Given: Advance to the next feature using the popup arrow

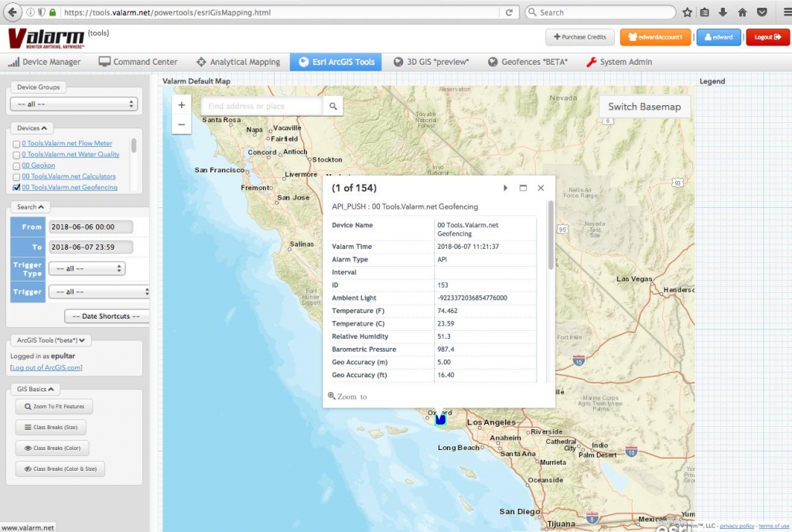Looking at the screenshot, I should 506,187.
